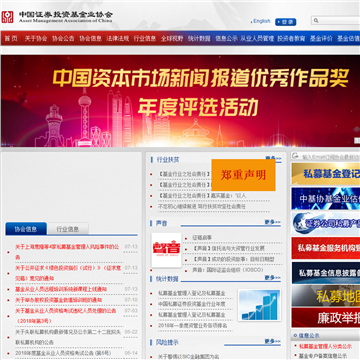Open 协会信息 in the navigation bar
This screenshot has height=360, width=360.
coord(90,38)
